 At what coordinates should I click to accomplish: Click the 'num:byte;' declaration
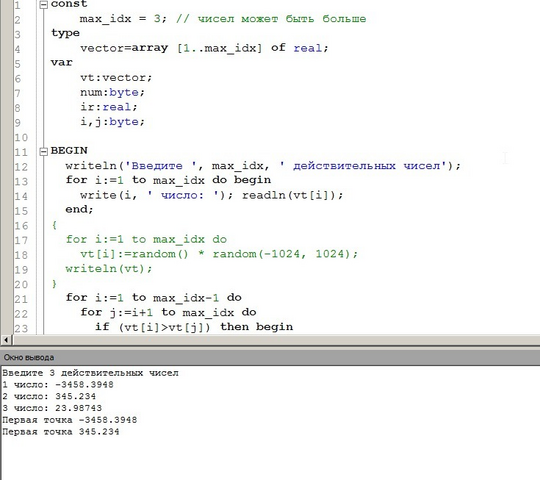pos(112,92)
